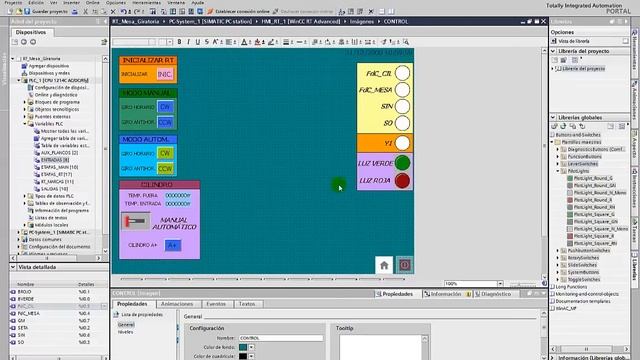The width and height of the screenshot is (640, 360).
Task: Open the zoom percentage dropdown
Action: point(500,283)
